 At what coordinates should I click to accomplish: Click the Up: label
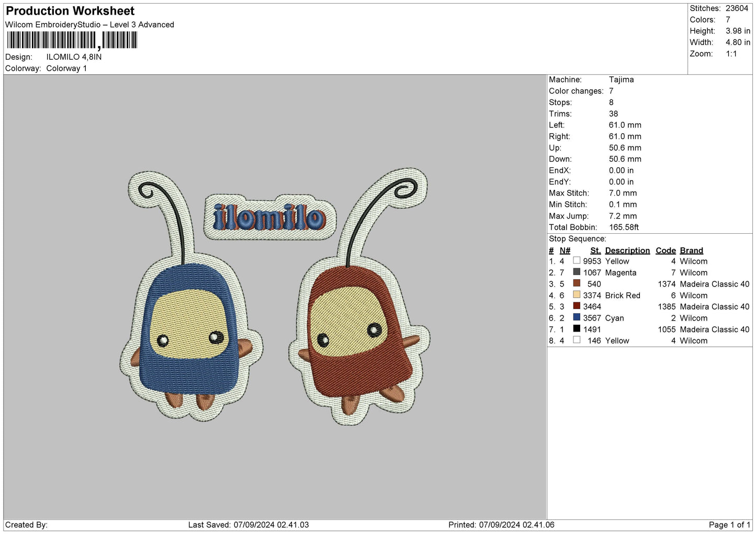coord(555,148)
